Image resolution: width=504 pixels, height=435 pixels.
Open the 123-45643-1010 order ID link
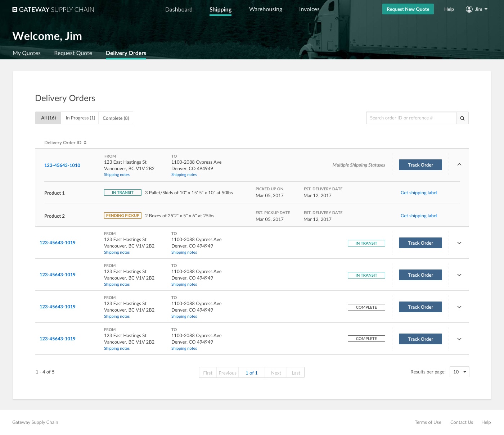pyautogui.click(x=62, y=165)
